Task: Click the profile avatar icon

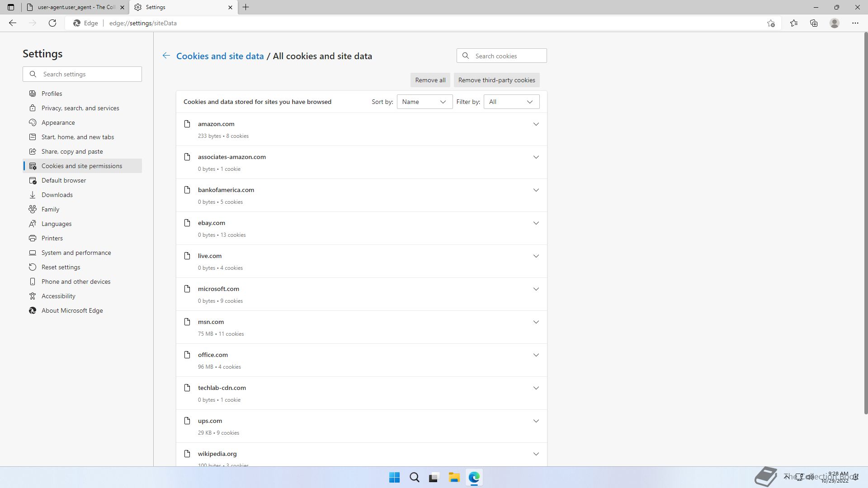Action: pos(834,23)
